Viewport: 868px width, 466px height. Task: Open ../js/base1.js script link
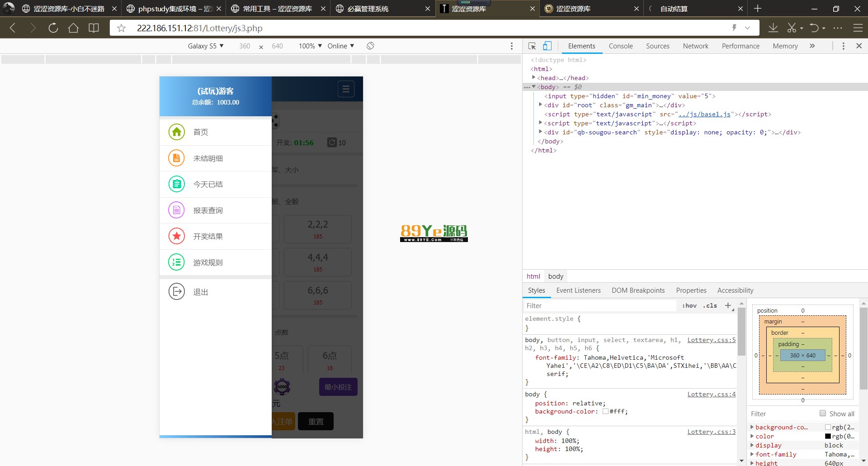pyautogui.click(x=704, y=114)
